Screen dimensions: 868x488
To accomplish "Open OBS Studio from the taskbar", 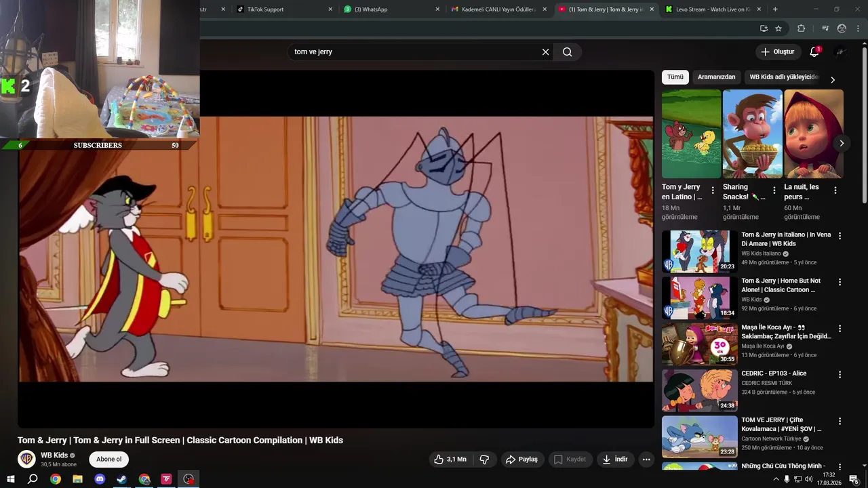I will coord(189,479).
